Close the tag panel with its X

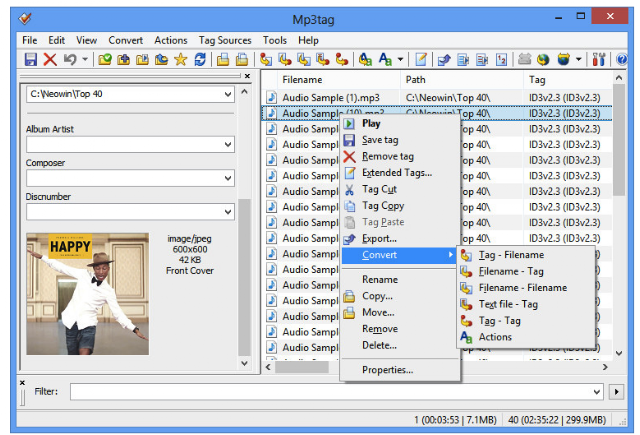click(x=247, y=76)
